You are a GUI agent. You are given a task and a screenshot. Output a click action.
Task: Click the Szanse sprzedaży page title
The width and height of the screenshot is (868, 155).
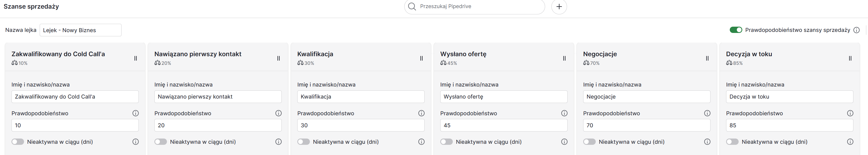(31, 7)
